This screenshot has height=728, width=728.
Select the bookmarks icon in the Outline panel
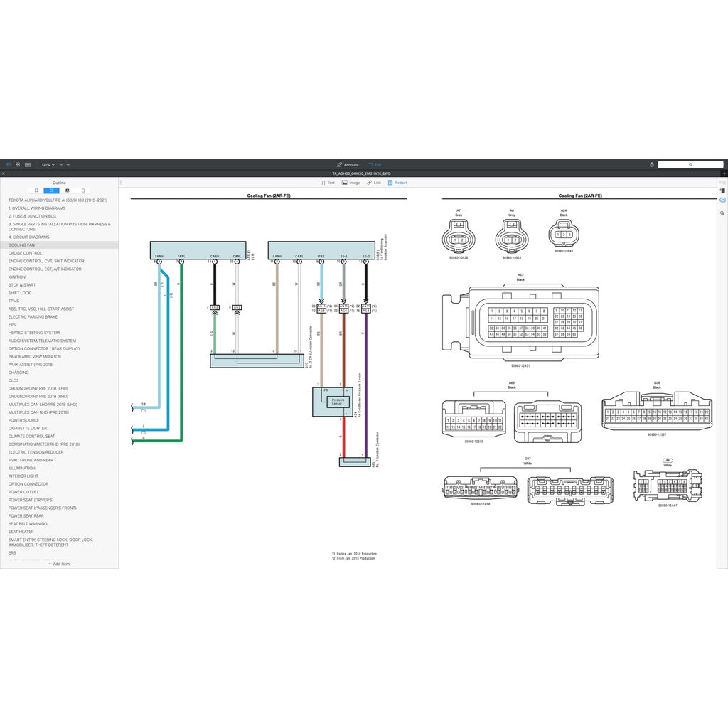(36, 191)
